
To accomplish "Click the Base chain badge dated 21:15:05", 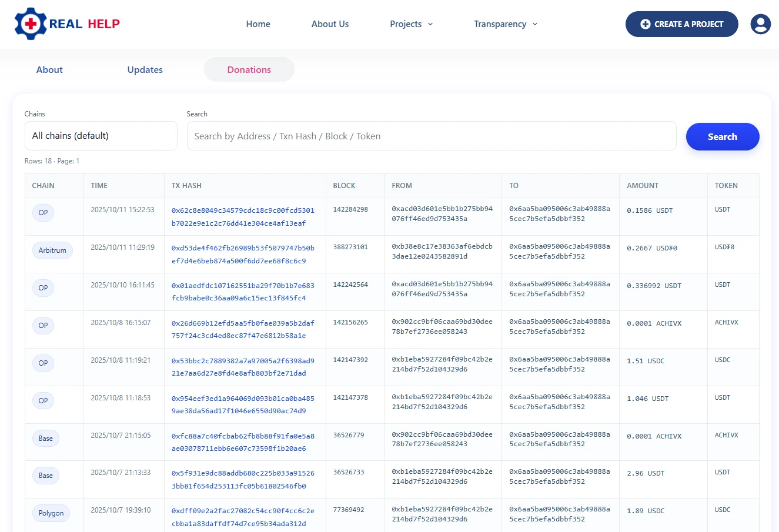I will click(x=45, y=439).
